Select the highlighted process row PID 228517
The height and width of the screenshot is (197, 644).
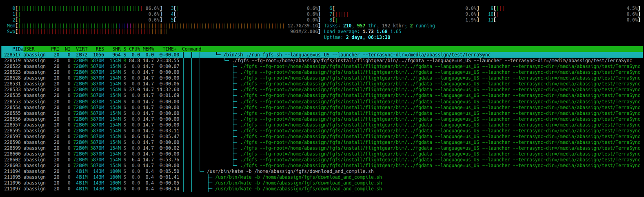coord(322,54)
